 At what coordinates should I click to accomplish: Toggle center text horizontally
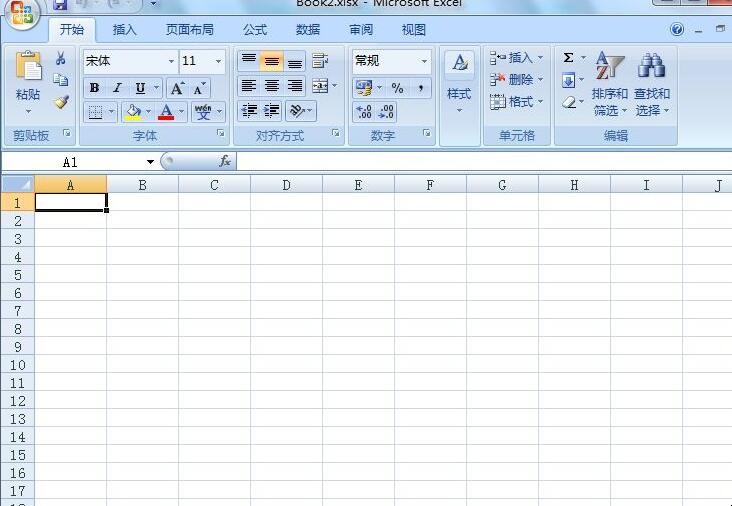click(x=272, y=86)
